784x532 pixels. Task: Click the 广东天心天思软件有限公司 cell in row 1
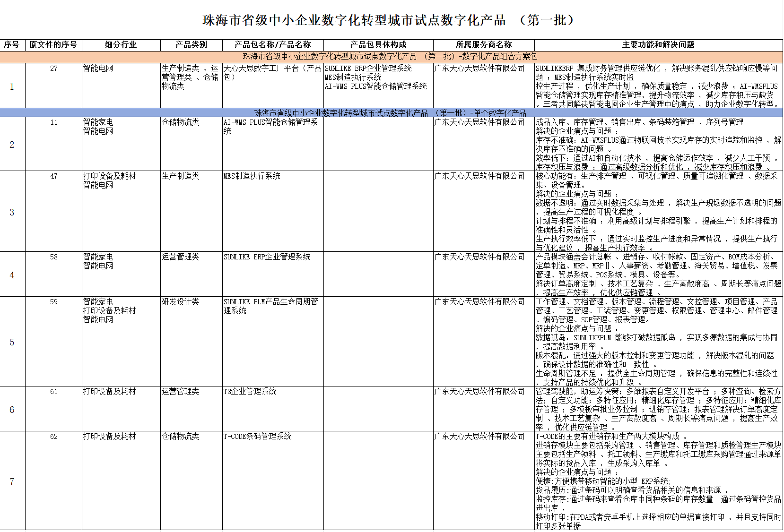[x=484, y=86]
